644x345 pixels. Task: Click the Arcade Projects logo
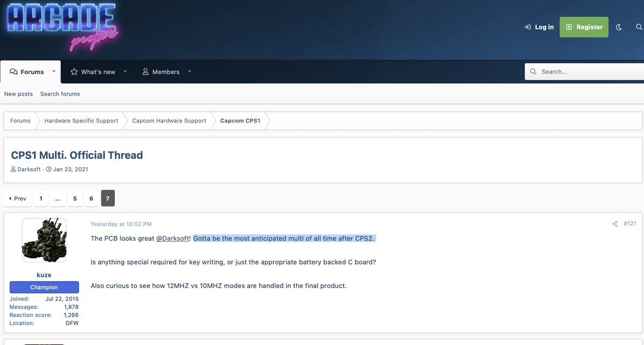(62, 27)
